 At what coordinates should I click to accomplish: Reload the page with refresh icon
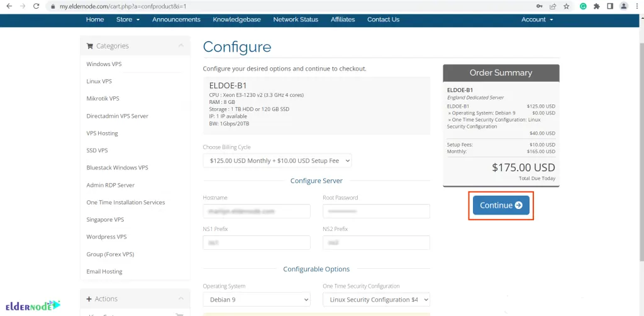point(36,6)
